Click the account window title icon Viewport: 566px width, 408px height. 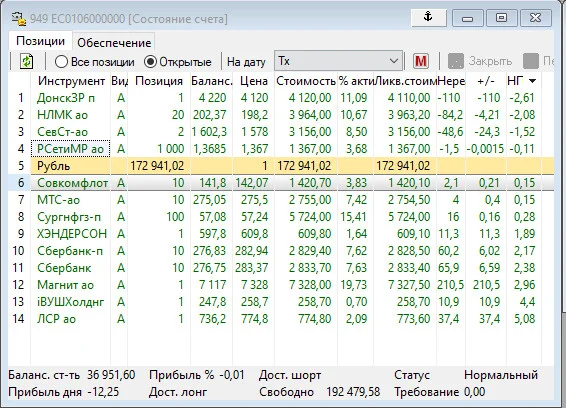[x=18, y=19]
